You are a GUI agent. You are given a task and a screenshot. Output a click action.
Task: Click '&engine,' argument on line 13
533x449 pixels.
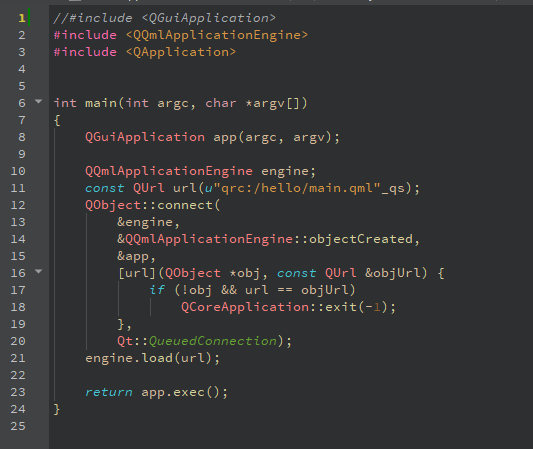point(149,222)
